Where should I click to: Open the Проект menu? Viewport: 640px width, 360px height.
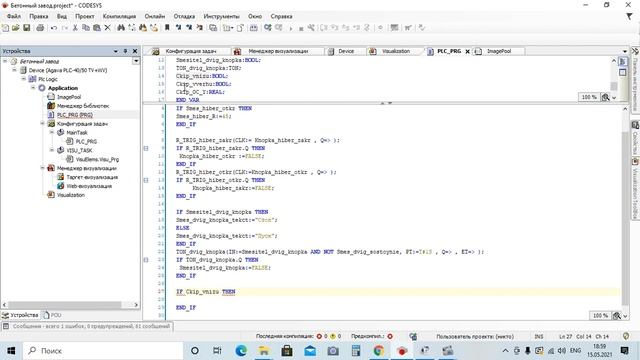pyautogui.click(x=84, y=16)
